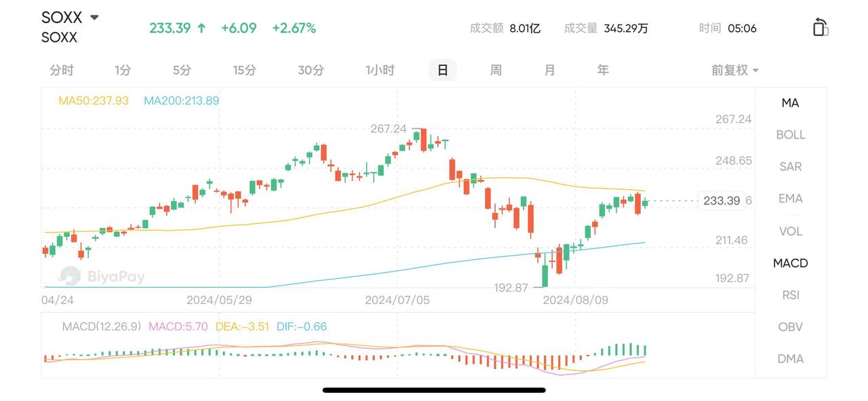This screenshot has width=868, height=401.
Task: Switch to the 分时 timeframe
Action: pyautogui.click(x=62, y=70)
